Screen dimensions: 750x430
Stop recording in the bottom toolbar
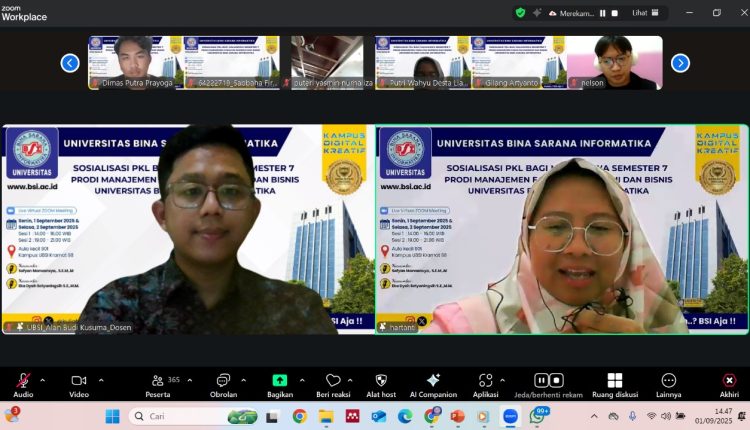(x=556, y=380)
